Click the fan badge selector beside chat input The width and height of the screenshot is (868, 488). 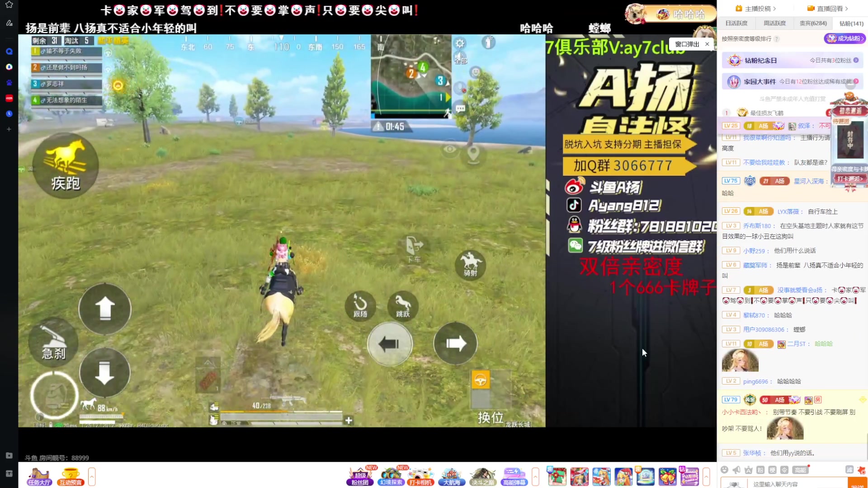[x=735, y=483]
